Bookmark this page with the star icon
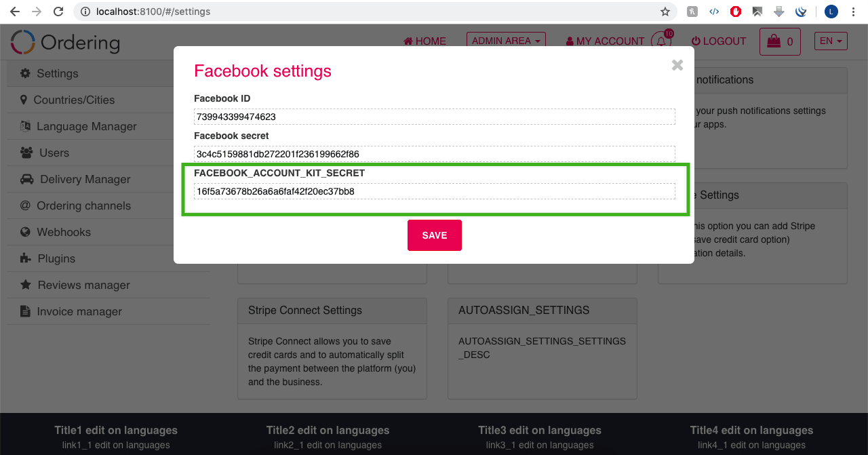Image resolution: width=868 pixels, height=455 pixels. (x=665, y=12)
